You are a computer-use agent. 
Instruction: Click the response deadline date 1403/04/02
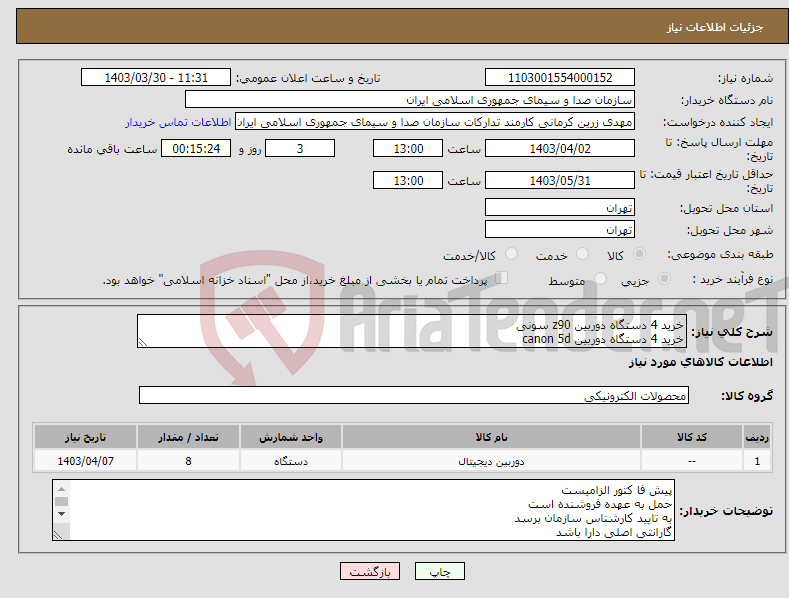[560, 148]
